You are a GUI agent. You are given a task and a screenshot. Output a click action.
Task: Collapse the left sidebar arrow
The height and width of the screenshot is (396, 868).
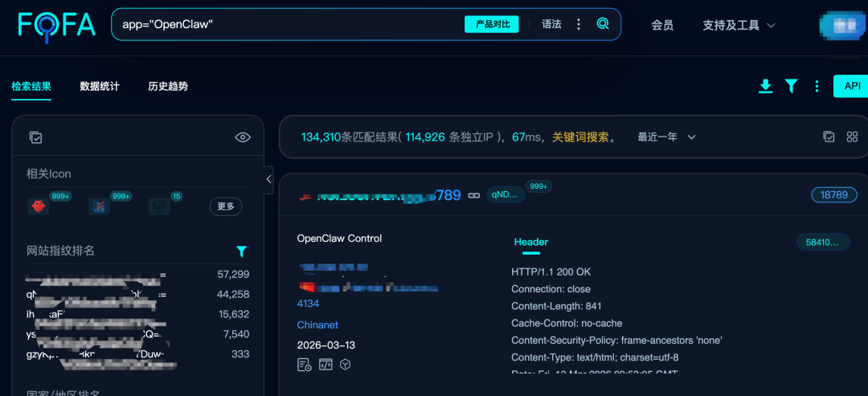pos(268,179)
